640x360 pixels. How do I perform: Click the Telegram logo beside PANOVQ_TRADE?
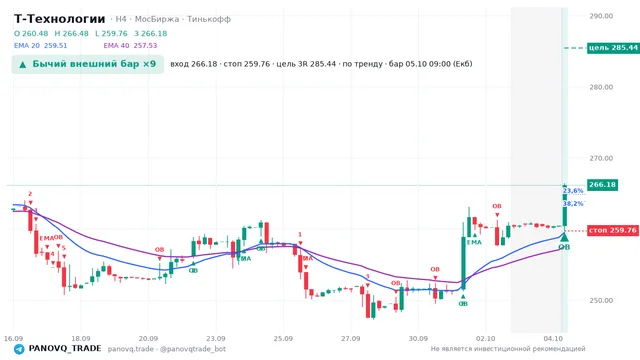19,349
